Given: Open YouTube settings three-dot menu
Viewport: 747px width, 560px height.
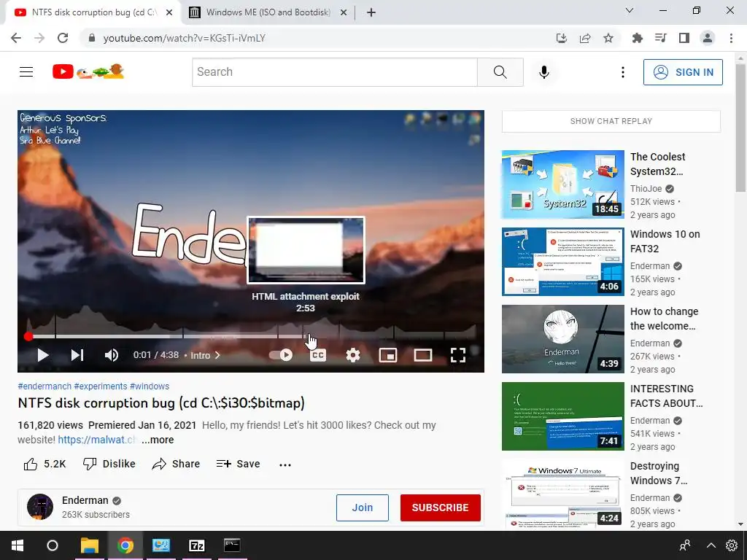Looking at the screenshot, I should pos(623,72).
